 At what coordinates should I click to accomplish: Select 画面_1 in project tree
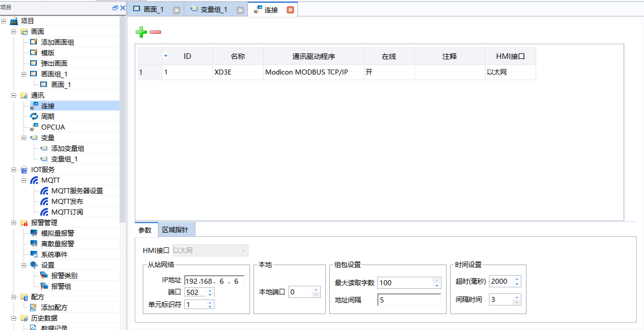61,85
